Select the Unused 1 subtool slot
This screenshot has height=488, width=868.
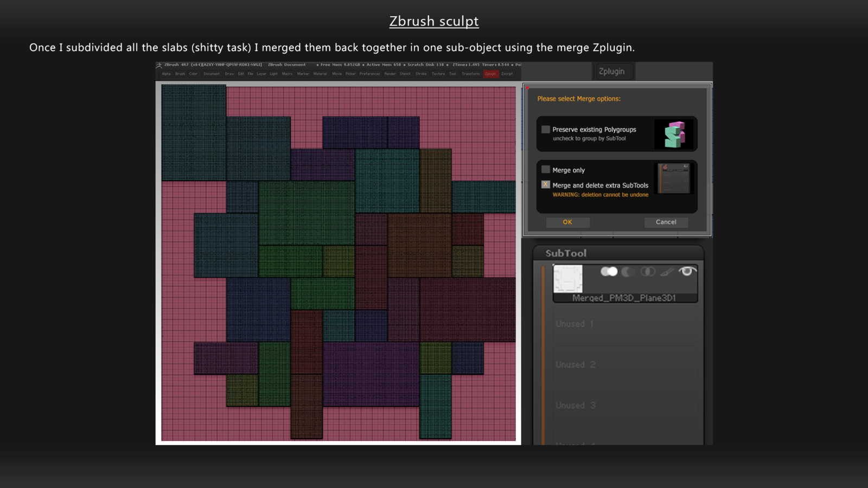[625, 324]
